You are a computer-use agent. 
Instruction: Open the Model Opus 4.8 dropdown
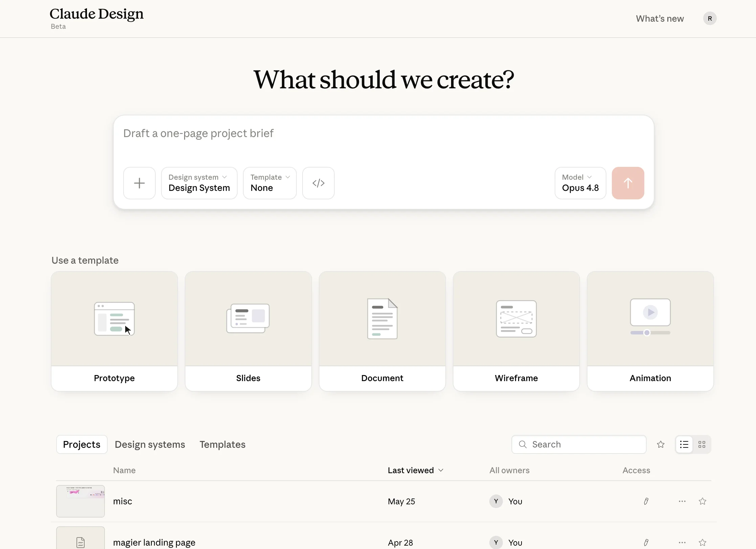[x=580, y=183]
